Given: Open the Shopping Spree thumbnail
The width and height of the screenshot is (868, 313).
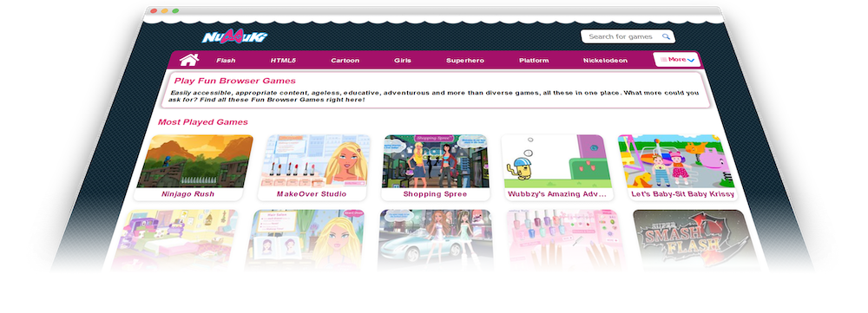Looking at the screenshot, I should click(436, 161).
